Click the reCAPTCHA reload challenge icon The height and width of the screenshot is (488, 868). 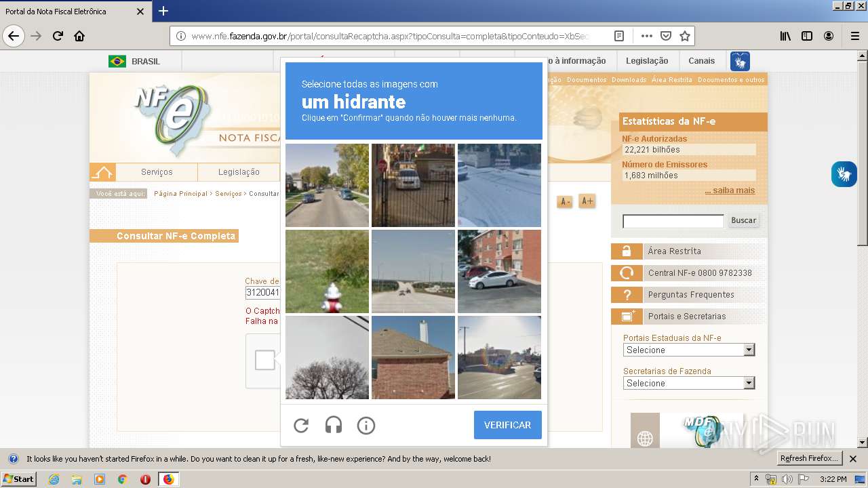[x=301, y=426]
